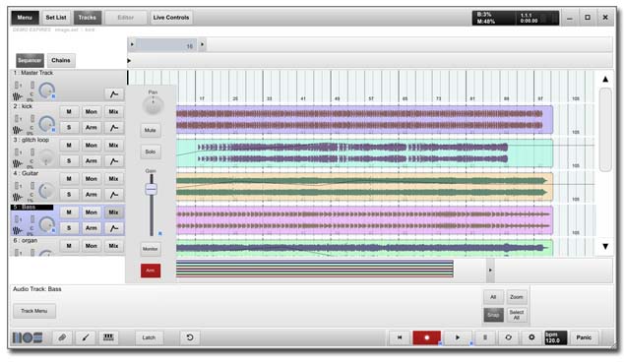
Task: Click play marker arrow below range bar
Action: (129, 60)
